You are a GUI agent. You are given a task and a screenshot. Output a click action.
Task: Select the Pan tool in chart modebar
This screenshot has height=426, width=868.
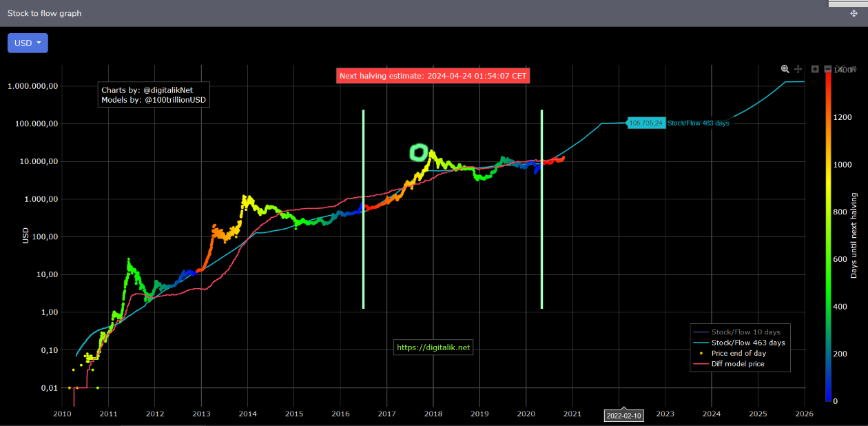[x=798, y=69]
